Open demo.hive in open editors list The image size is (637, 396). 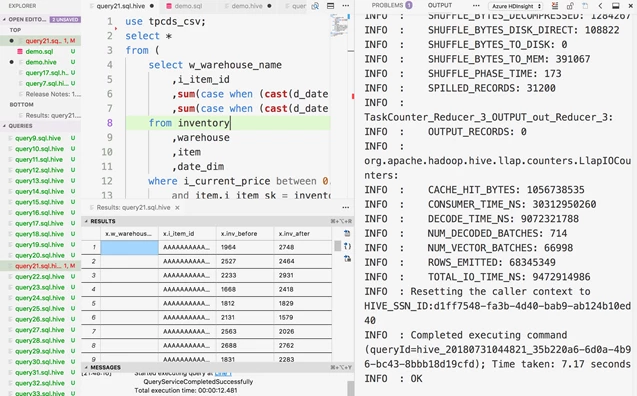pos(41,62)
